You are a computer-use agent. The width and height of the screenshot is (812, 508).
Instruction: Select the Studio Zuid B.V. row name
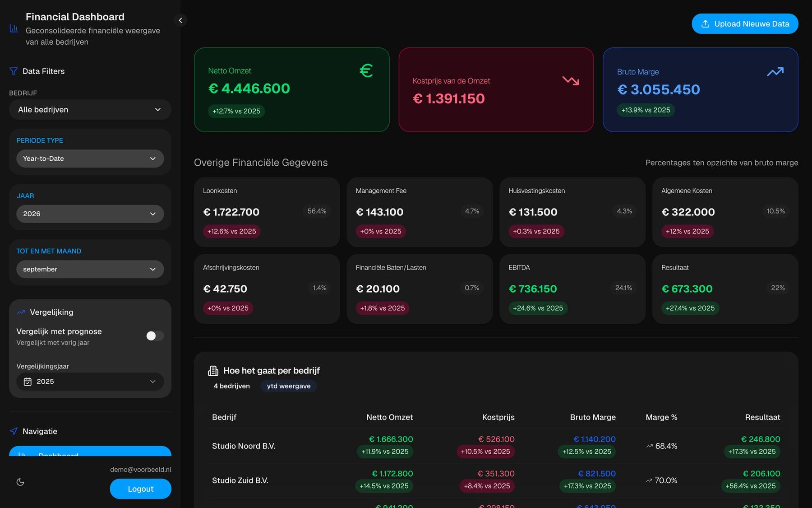pyautogui.click(x=240, y=480)
